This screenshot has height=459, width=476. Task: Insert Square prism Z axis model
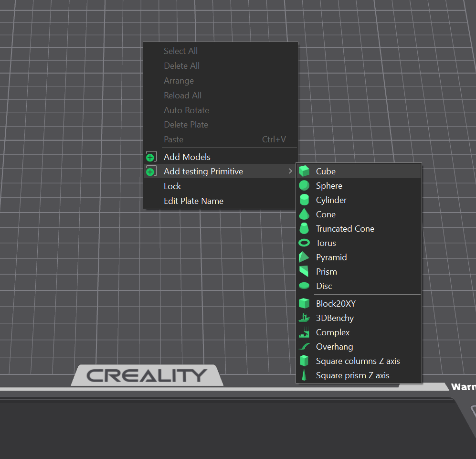click(352, 375)
